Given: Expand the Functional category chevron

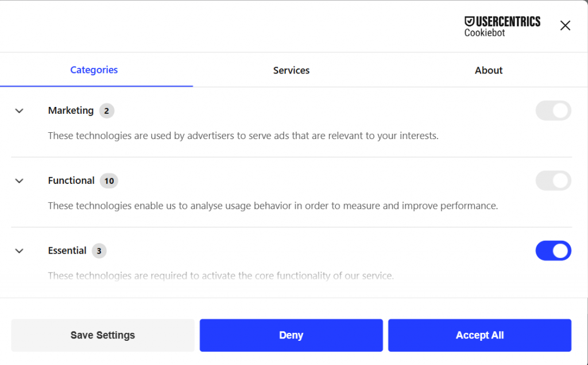Looking at the screenshot, I should click(x=20, y=181).
